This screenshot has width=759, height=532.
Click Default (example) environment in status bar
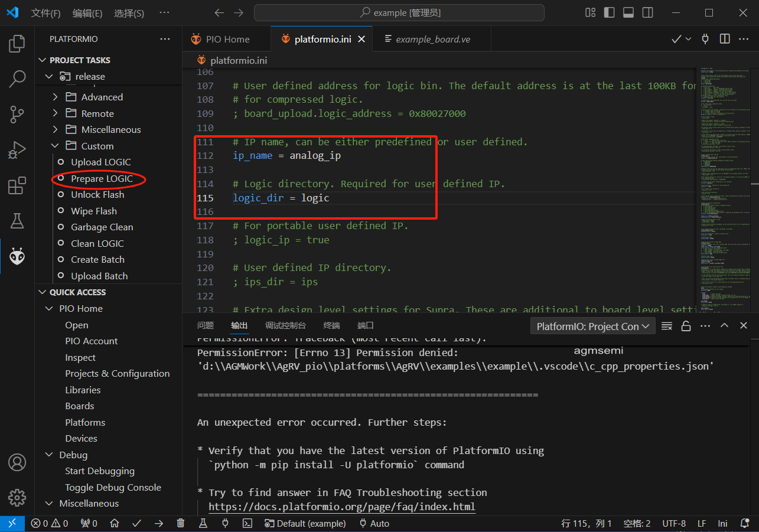pyautogui.click(x=305, y=523)
